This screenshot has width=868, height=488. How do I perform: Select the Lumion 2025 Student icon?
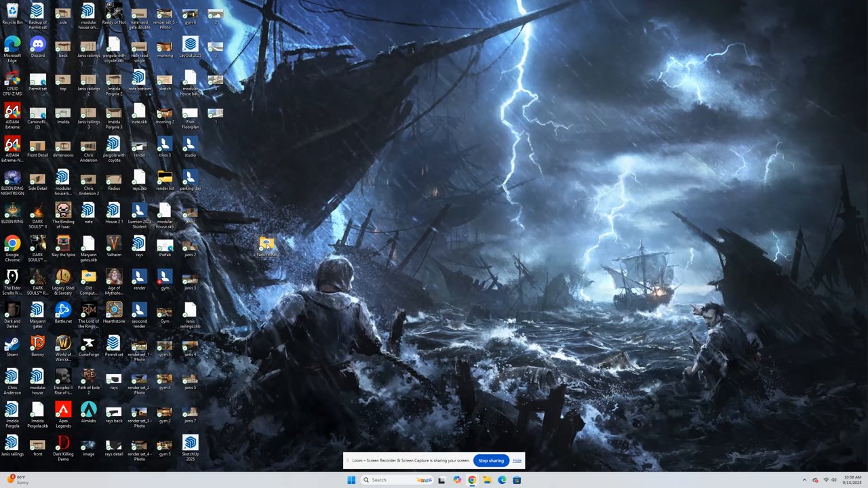[x=139, y=216]
